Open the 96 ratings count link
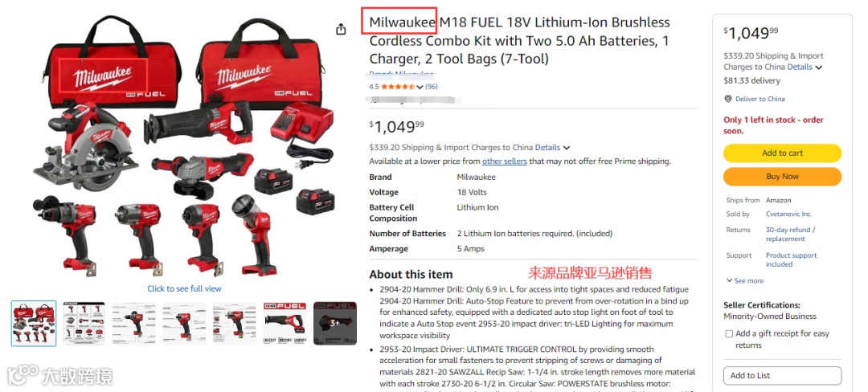This screenshot has width=868, height=392. (432, 87)
